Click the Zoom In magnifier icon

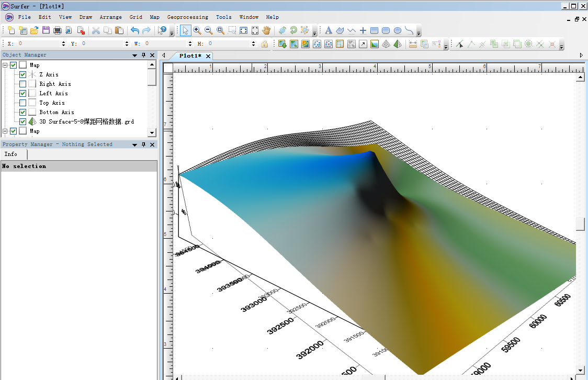[x=197, y=30]
